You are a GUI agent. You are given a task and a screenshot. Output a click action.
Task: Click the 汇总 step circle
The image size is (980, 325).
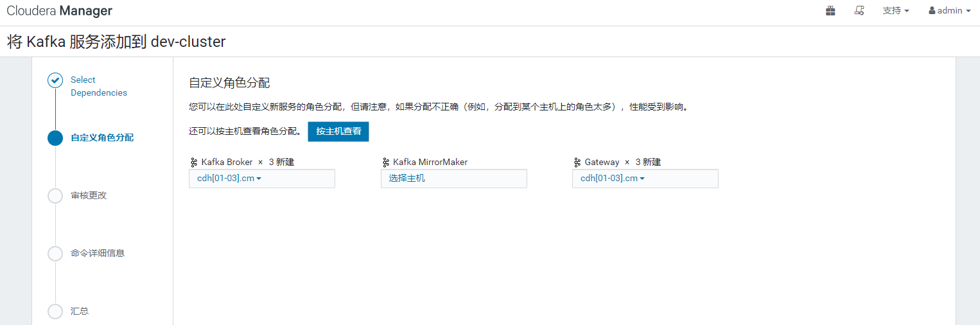coord(55,312)
